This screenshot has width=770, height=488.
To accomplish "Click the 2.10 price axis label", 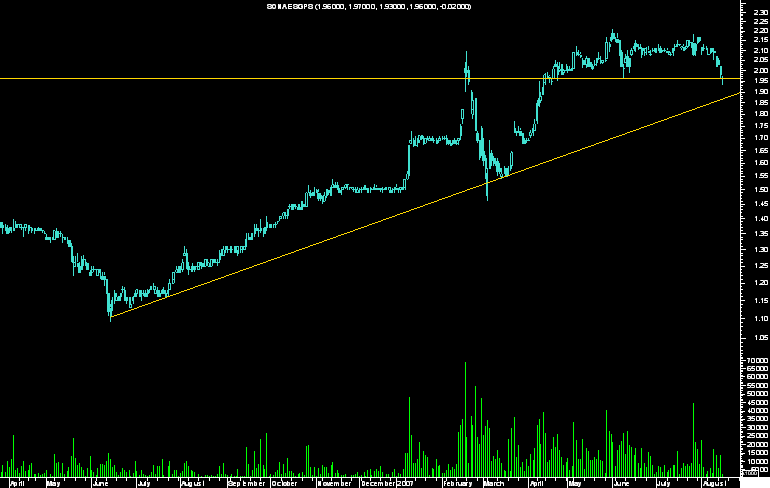I will click(x=760, y=51).
